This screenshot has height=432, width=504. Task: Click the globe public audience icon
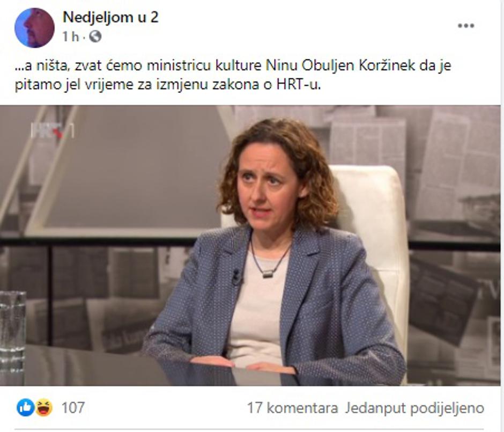[95, 36]
